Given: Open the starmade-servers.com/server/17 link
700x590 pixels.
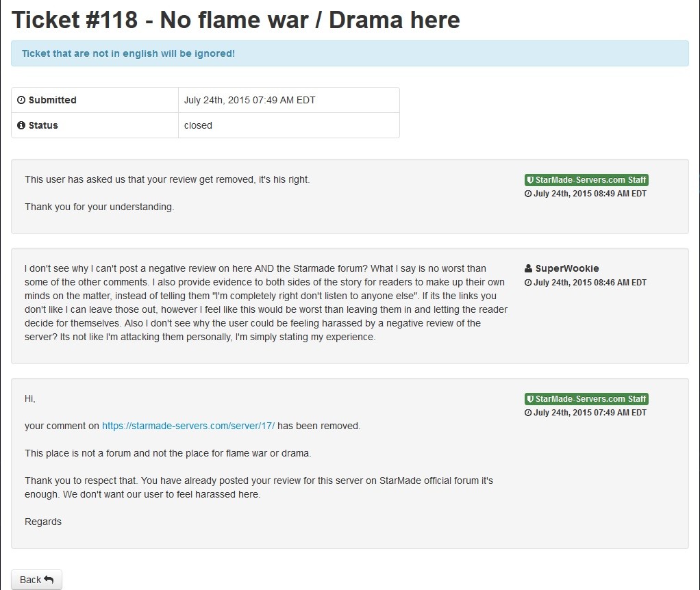Looking at the screenshot, I should [188, 426].
